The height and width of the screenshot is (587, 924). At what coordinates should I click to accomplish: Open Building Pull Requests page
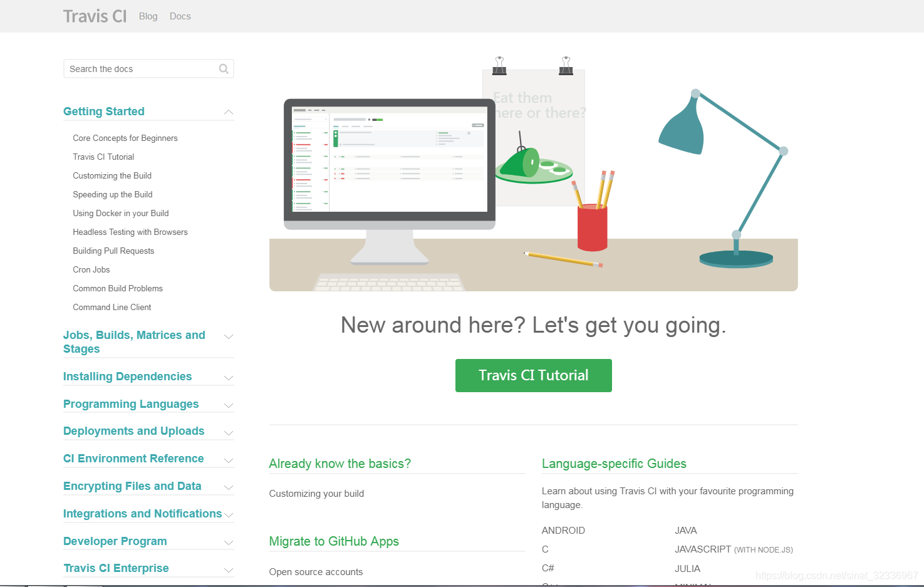[113, 251]
